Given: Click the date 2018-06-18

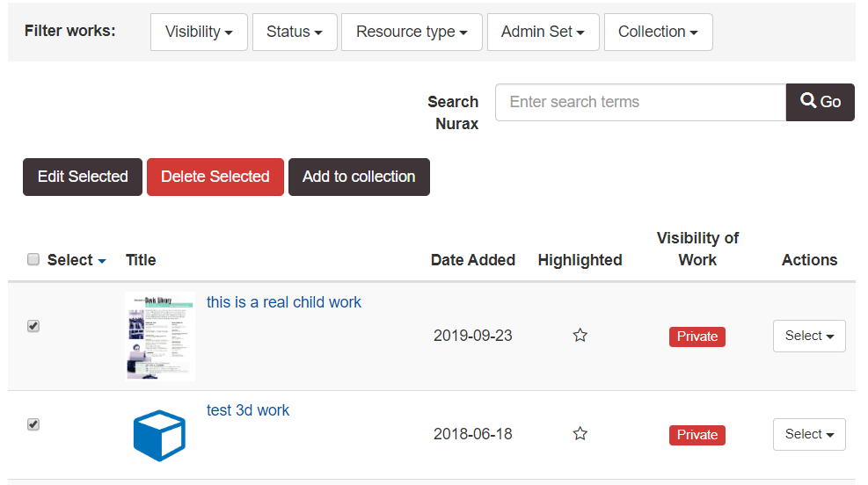Looking at the screenshot, I should pos(473,434).
